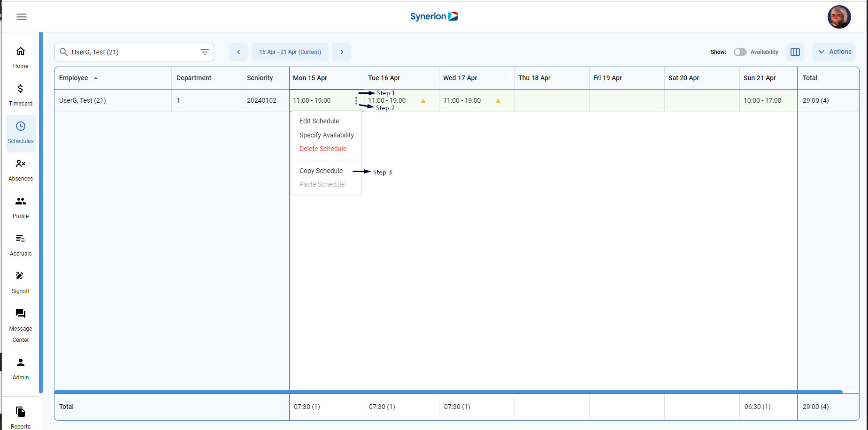Click the 10:00 - 17:00 shift on Sun 21 Apr
Image resolution: width=868 pixels, height=430 pixels.
[762, 101]
